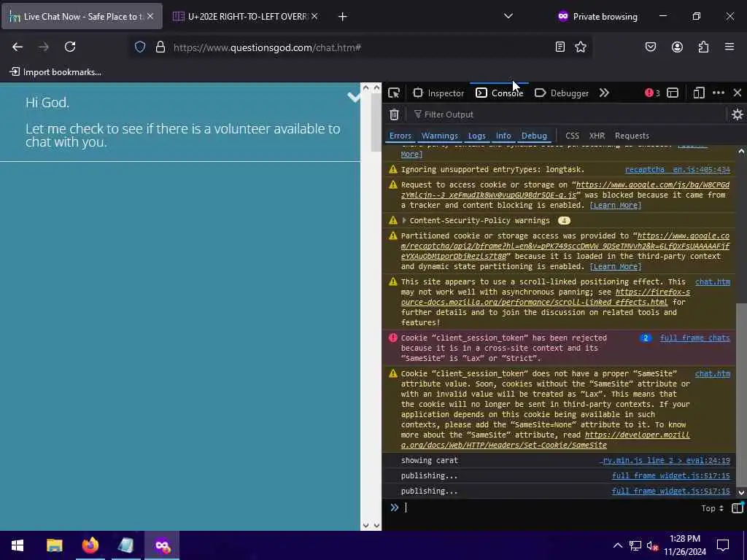The width and height of the screenshot is (747, 560).
Task: Toggle the XHR filter
Action: [597, 136]
